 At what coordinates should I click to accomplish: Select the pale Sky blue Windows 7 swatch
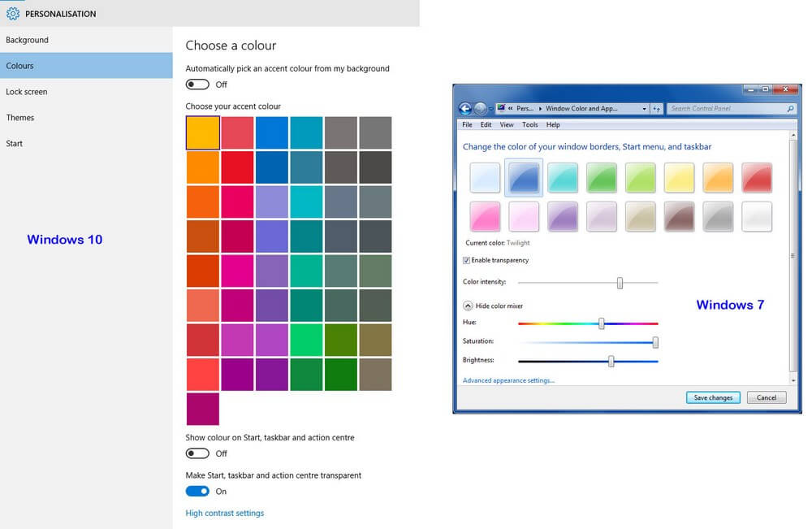pyautogui.click(x=485, y=178)
